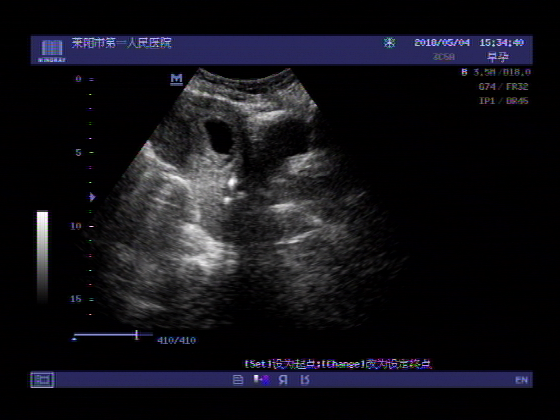Click the mirrored R flip icon

pyautogui.click(x=283, y=380)
